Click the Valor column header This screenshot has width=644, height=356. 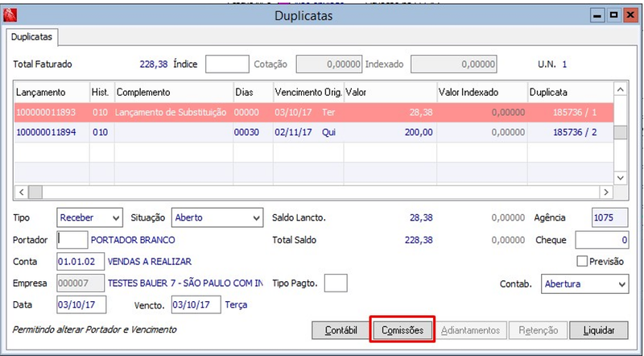[x=390, y=92]
